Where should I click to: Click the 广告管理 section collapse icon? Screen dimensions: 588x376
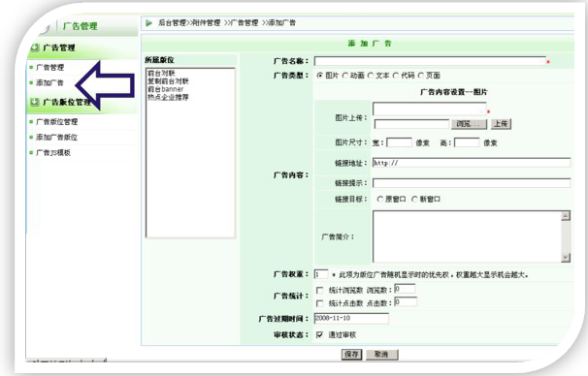(35, 47)
